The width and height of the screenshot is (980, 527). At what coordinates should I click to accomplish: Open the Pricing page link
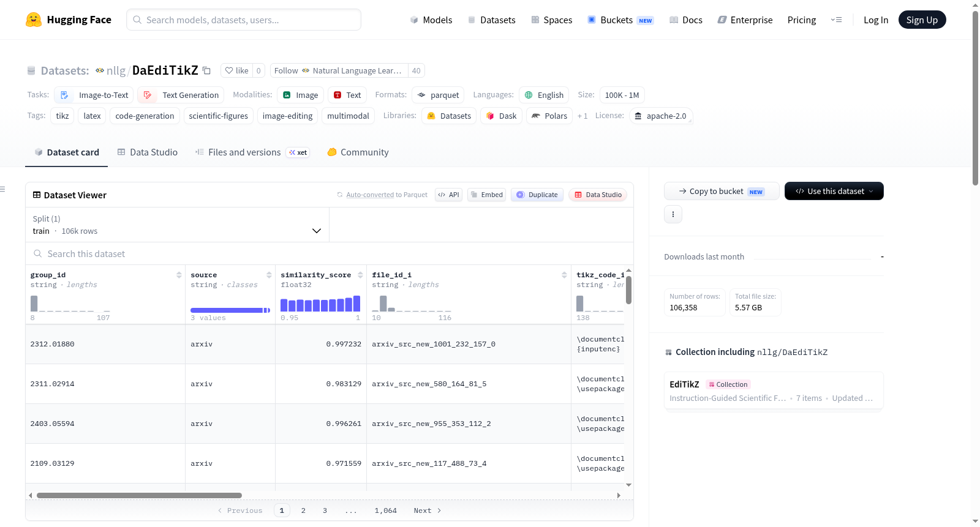click(x=802, y=20)
